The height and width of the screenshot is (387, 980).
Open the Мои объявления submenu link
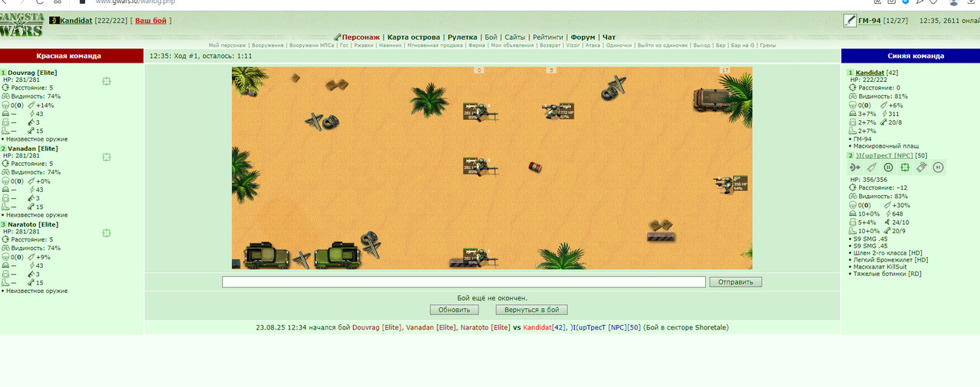click(512, 46)
